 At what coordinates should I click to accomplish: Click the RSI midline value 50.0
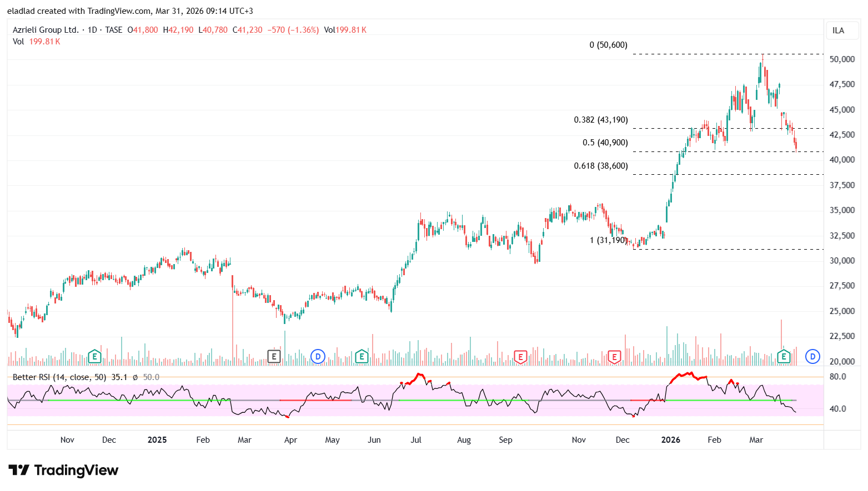[x=151, y=377]
